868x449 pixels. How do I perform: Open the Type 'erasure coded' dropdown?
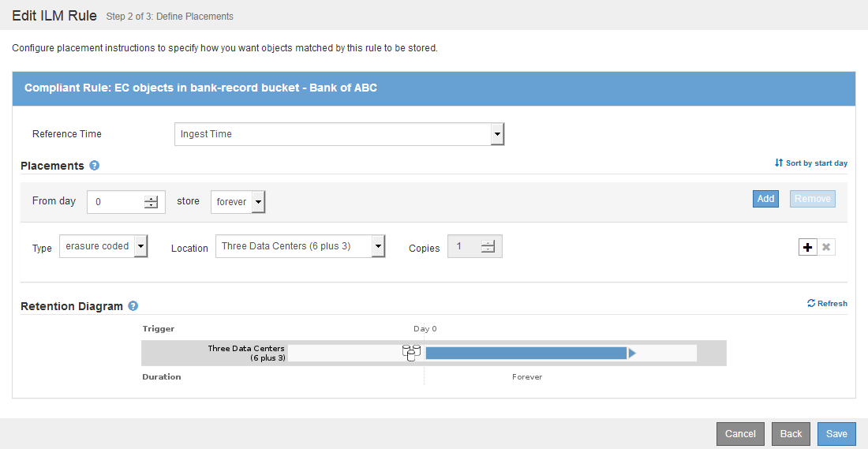click(x=140, y=247)
